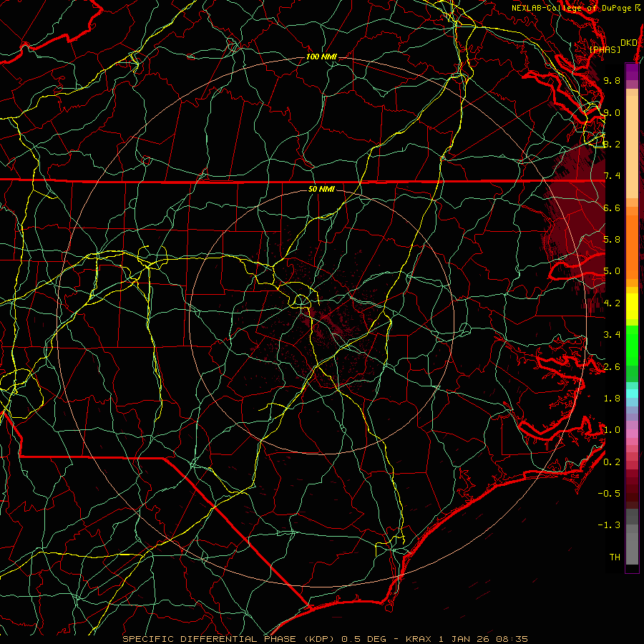Click the 5.8 scale value
644x644 pixels.
click(x=612, y=240)
